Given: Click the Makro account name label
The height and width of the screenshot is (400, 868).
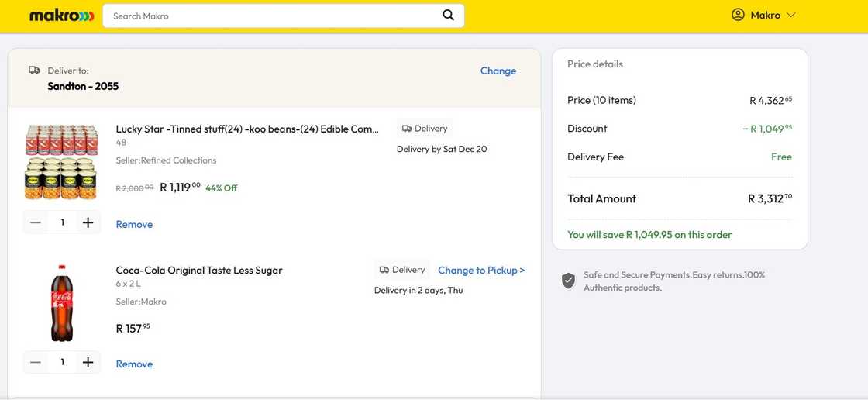Looking at the screenshot, I should [x=765, y=16].
